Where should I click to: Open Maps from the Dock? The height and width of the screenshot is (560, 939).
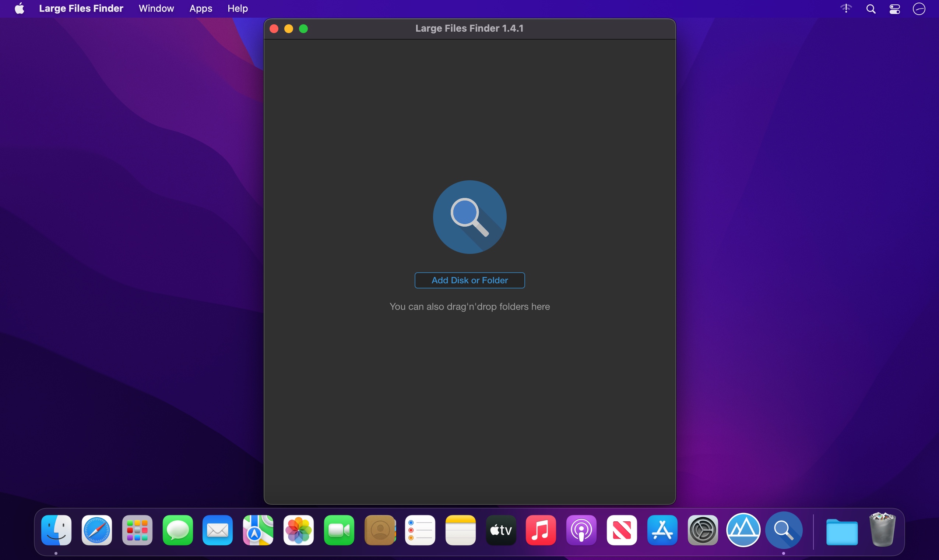click(258, 530)
